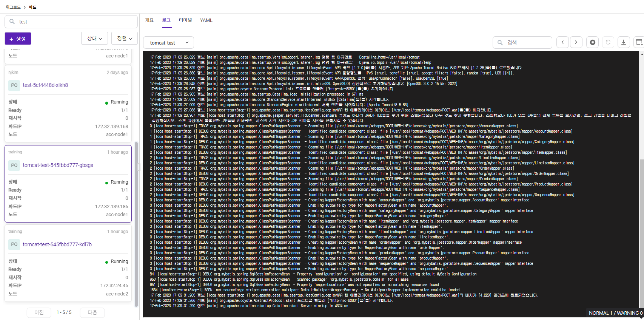
Task: Open the tomcat-test container selector
Action: 169,43
